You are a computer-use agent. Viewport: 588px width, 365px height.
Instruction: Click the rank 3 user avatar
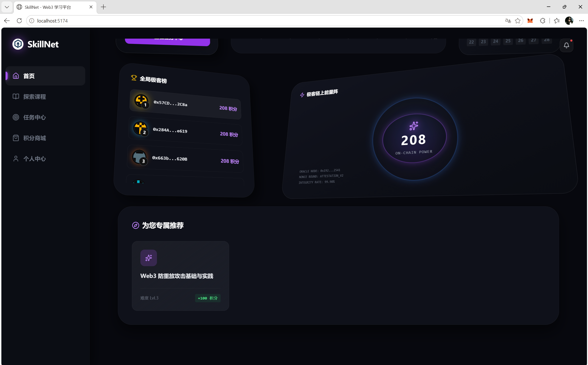pyautogui.click(x=139, y=157)
